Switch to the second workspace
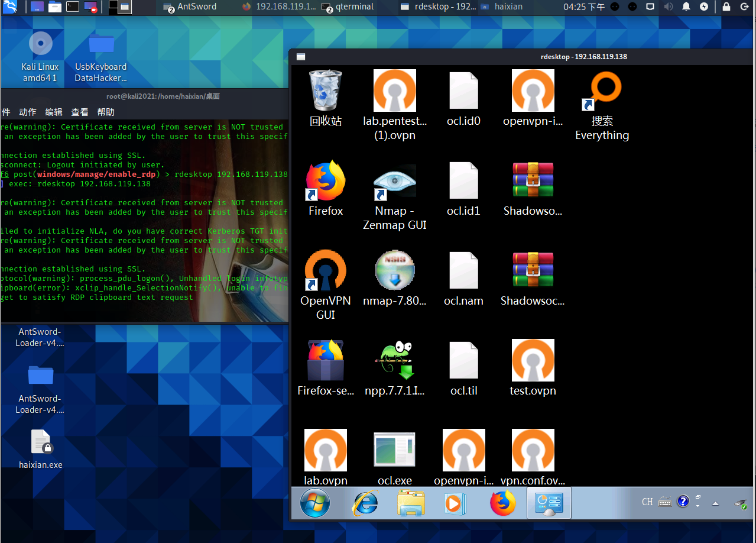Viewport: 756px width, 543px height. 125,7
